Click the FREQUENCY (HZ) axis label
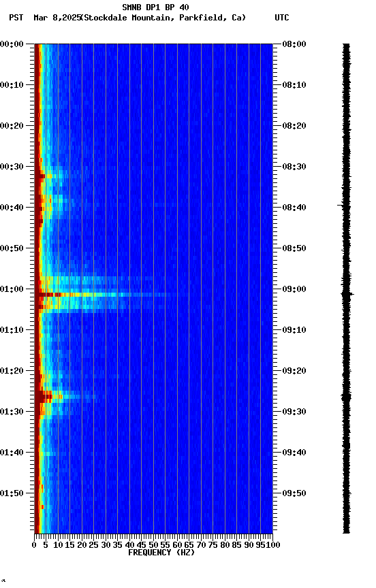This screenshot has height=588, width=376. pos(161,553)
